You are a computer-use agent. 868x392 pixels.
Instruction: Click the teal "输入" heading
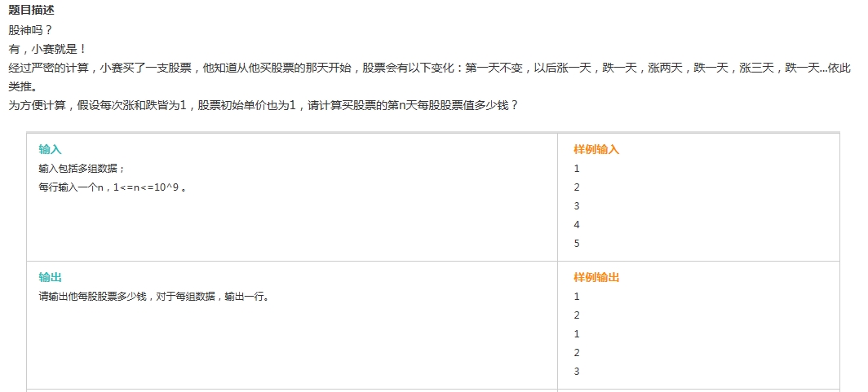click(51, 150)
